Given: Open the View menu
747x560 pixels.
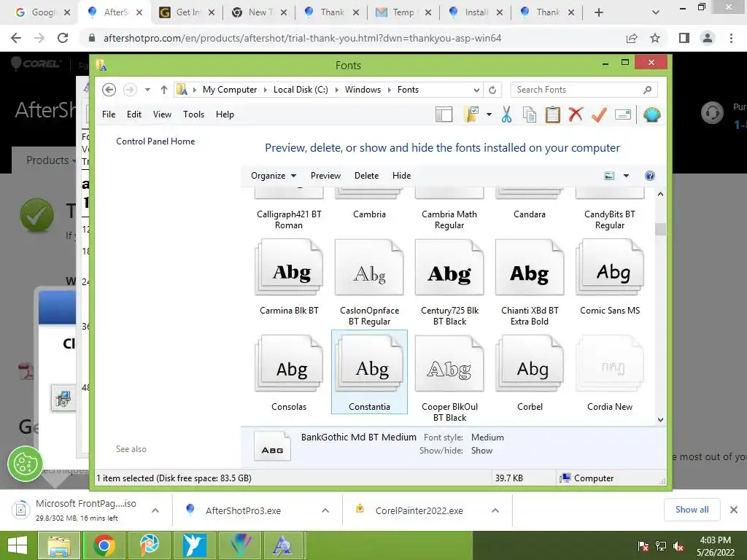Looking at the screenshot, I should click(162, 114).
